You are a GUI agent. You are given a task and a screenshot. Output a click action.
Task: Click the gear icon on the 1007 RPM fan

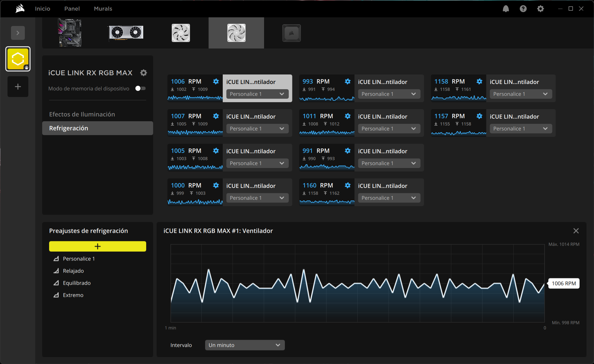pyautogui.click(x=216, y=116)
